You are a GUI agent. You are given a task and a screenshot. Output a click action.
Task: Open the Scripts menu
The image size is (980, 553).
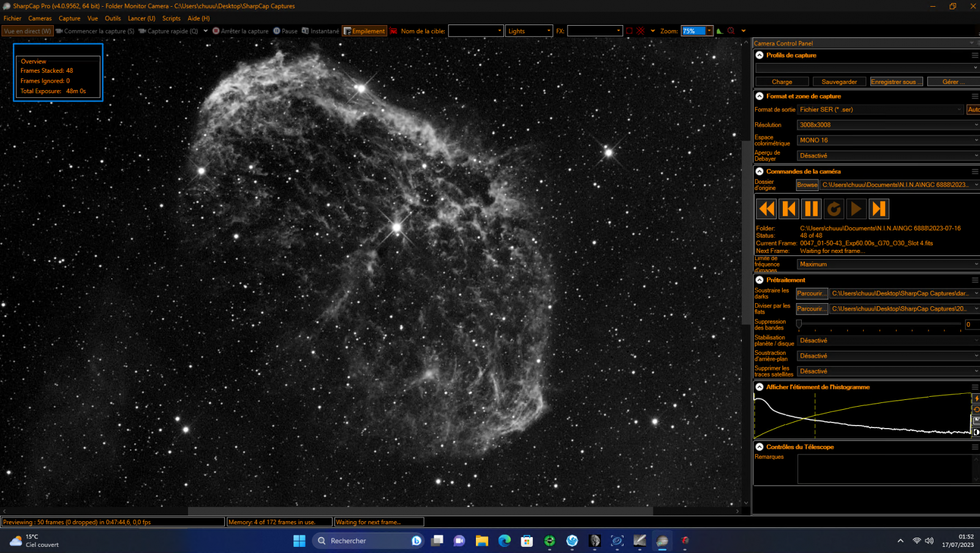[171, 18]
